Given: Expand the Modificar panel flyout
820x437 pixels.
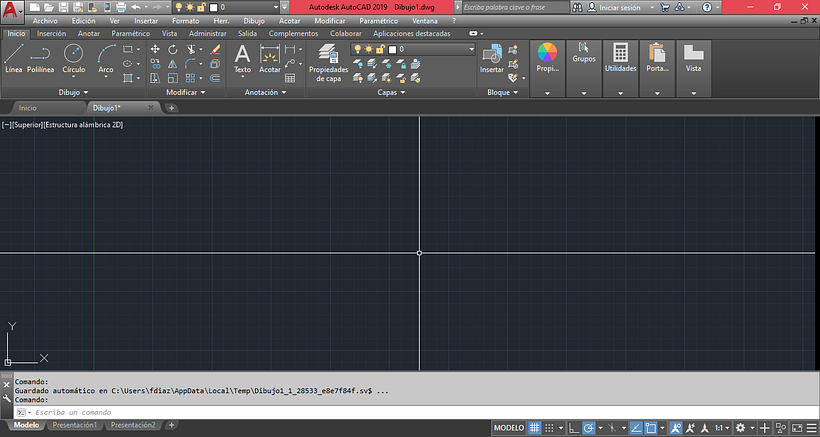Looking at the screenshot, I should point(186,92).
